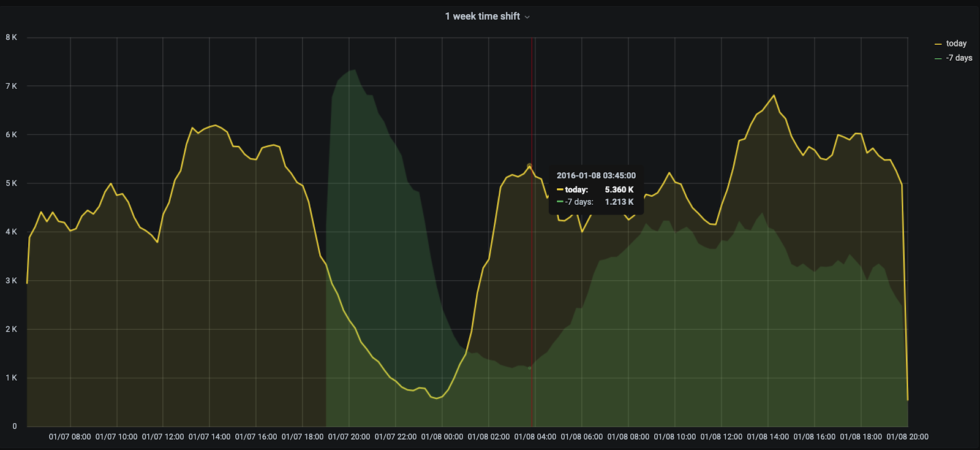
Task: Click the '2 K' y-axis label
Action: 12,329
